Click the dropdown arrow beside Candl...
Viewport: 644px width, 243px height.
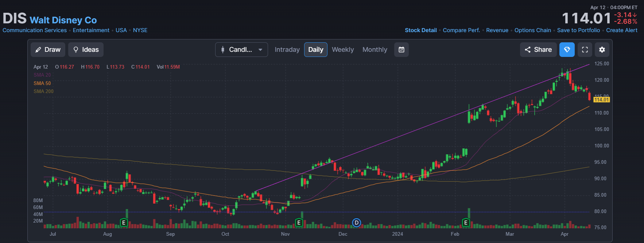260,50
